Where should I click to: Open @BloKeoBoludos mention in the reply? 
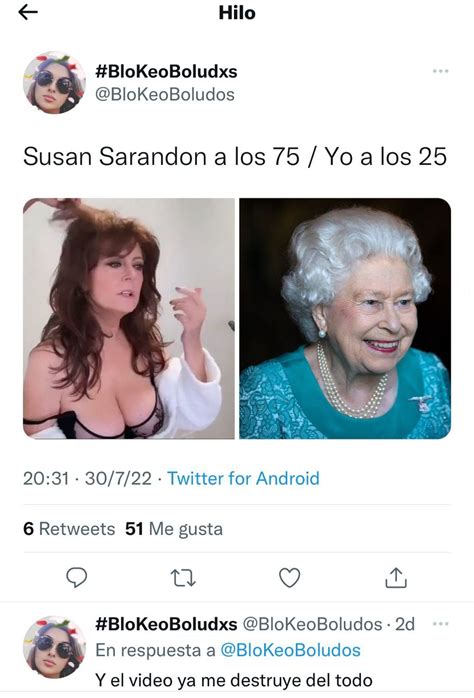290,650
